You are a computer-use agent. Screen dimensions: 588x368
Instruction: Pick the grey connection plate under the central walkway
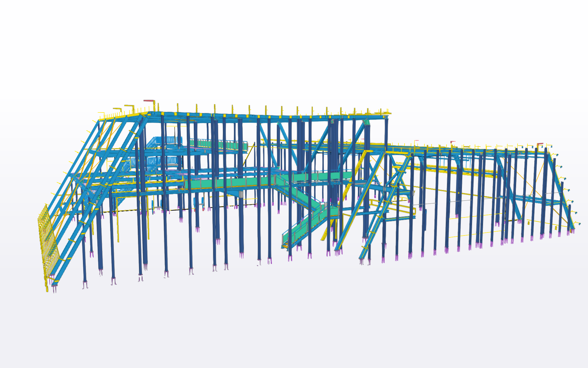tap(241, 194)
